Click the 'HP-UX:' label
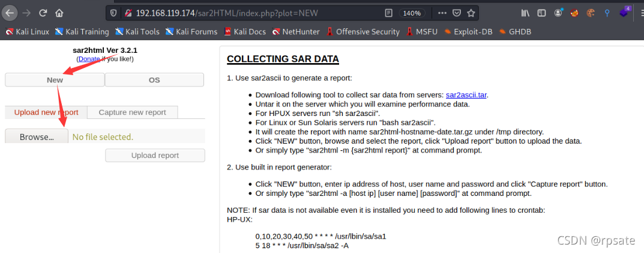This screenshot has width=644, height=253. (240, 219)
